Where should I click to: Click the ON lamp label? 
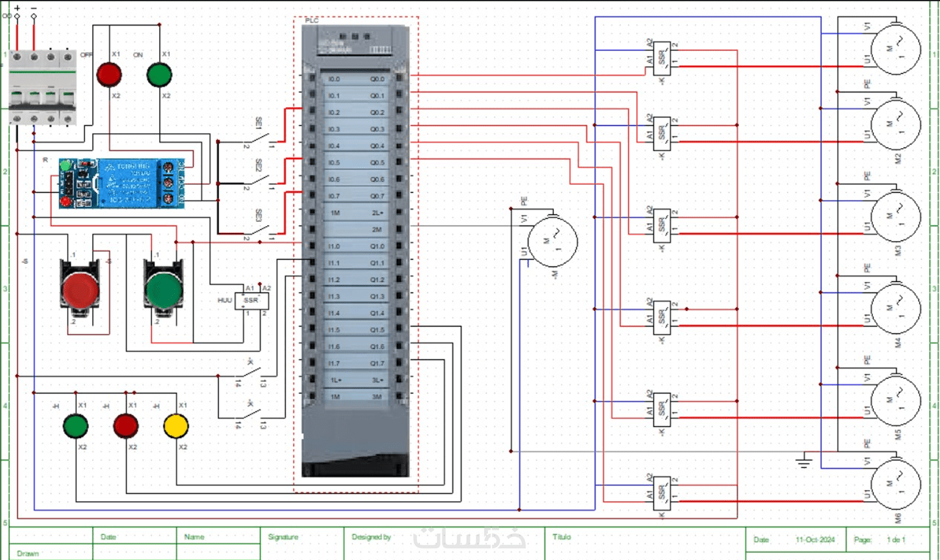138,55
